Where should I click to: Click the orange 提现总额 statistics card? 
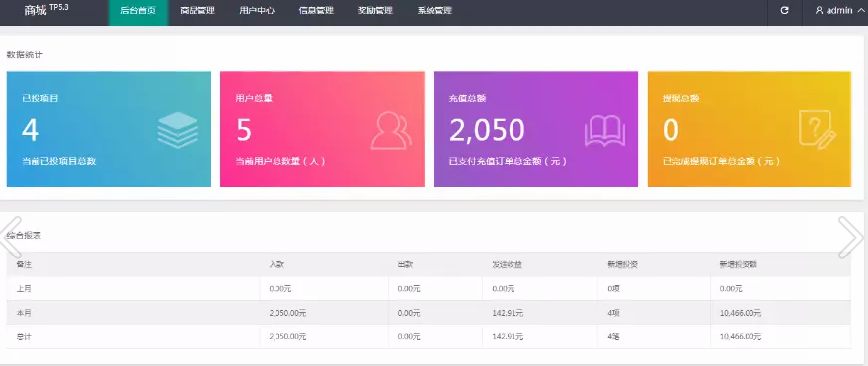(x=749, y=129)
